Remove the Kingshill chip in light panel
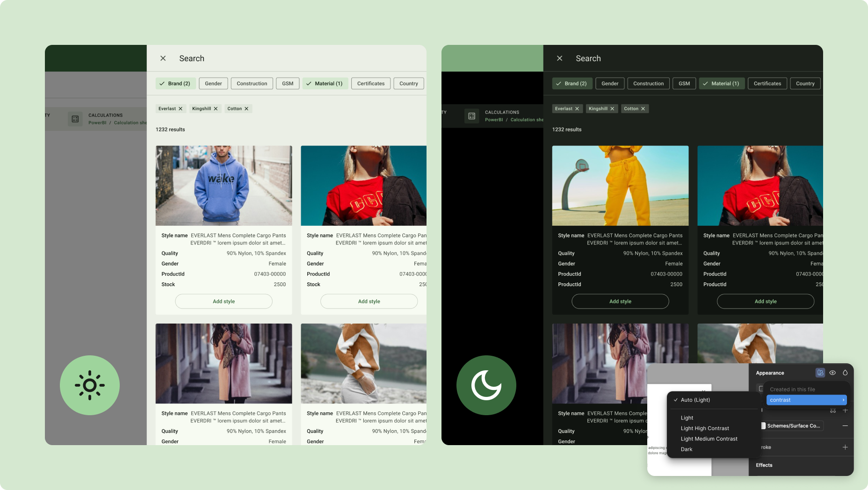Image resolution: width=868 pixels, height=490 pixels. 216,108
